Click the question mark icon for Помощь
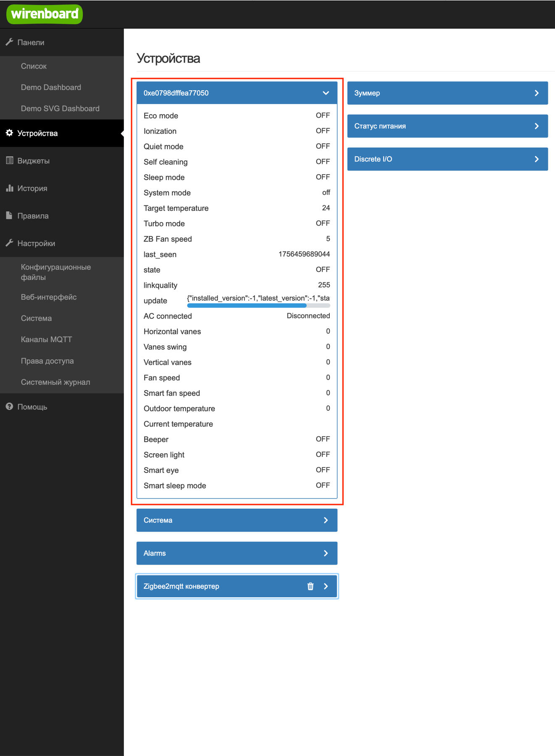This screenshot has width=555, height=756. coord(9,407)
